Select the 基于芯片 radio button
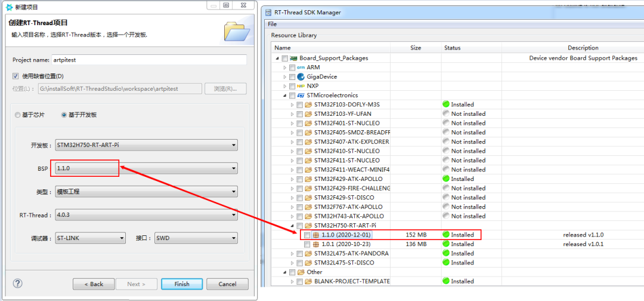 18,115
